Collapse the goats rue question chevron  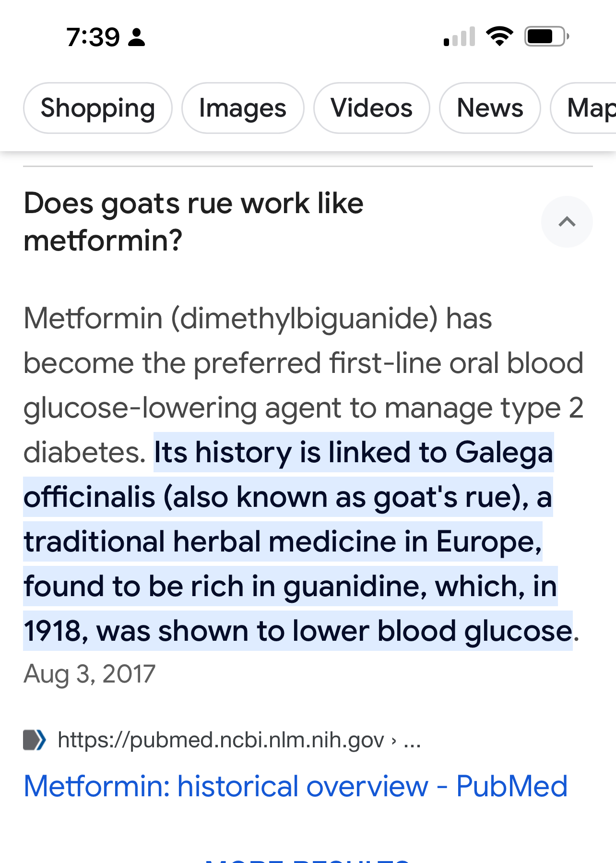(x=567, y=222)
